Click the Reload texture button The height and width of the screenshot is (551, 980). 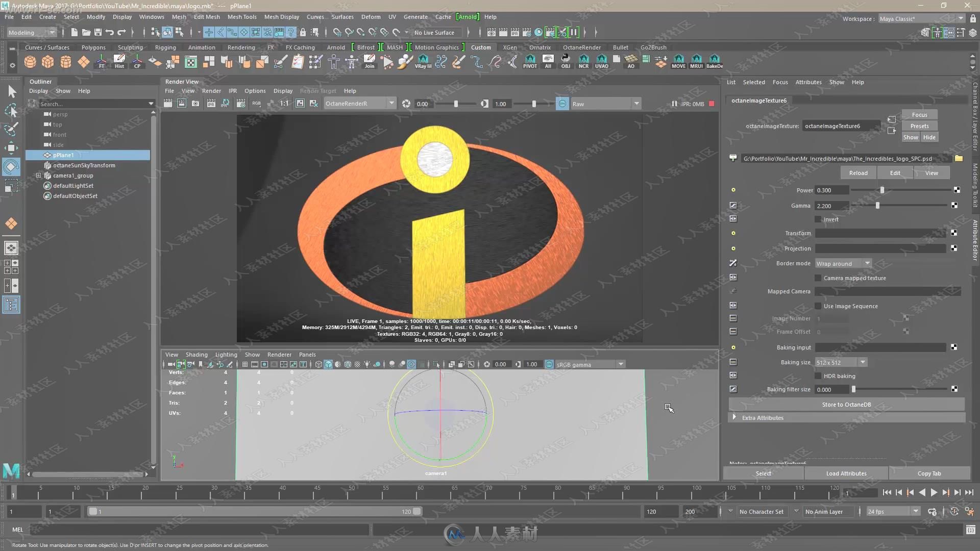pos(858,173)
